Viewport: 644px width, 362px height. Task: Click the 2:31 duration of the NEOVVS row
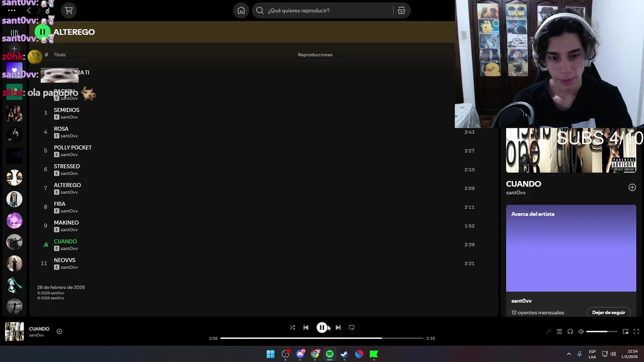point(469,263)
